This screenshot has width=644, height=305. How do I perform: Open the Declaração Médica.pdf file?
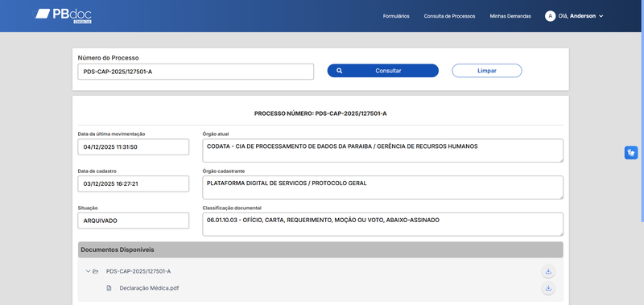[149, 288]
